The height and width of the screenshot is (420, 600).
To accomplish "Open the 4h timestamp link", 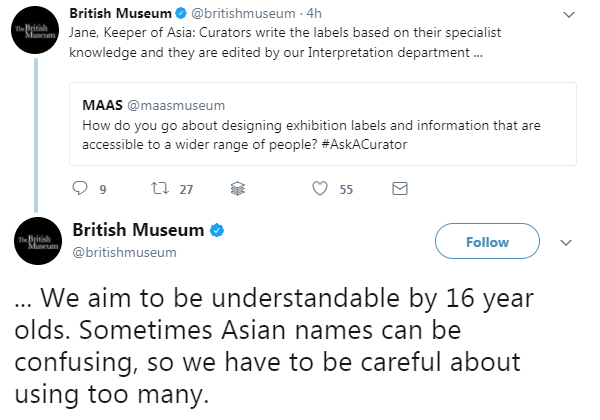I will (314, 14).
